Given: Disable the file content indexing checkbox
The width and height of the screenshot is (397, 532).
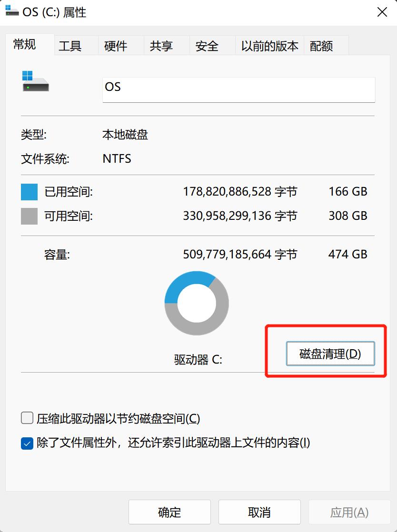Looking at the screenshot, I should click(27, 443).
